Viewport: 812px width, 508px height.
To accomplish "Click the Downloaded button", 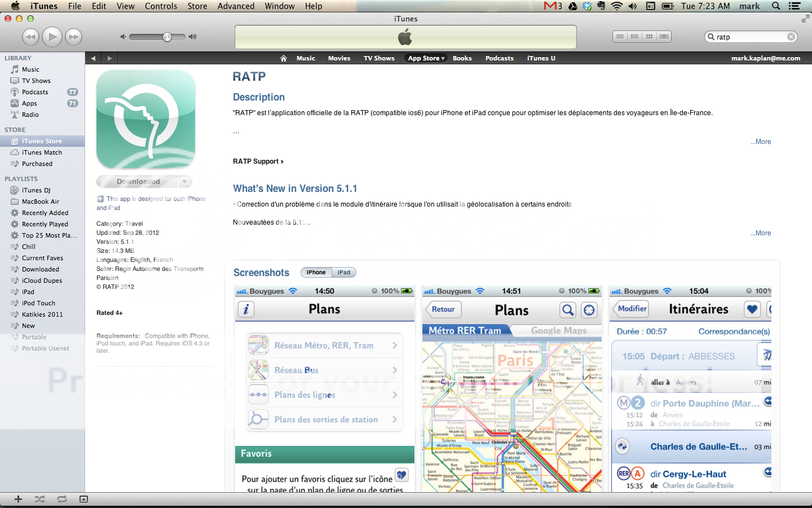I will pos(138,182).
